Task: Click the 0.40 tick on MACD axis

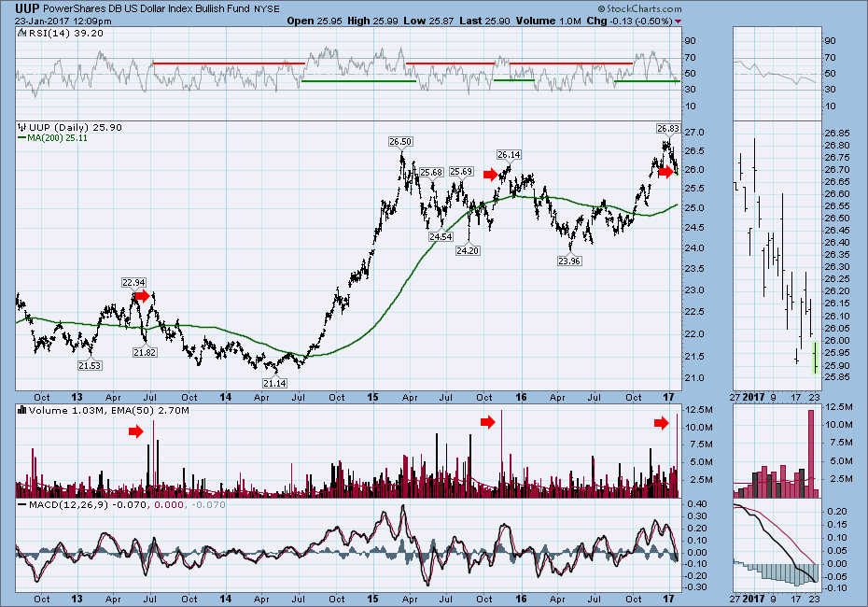Action: [697, 504]
